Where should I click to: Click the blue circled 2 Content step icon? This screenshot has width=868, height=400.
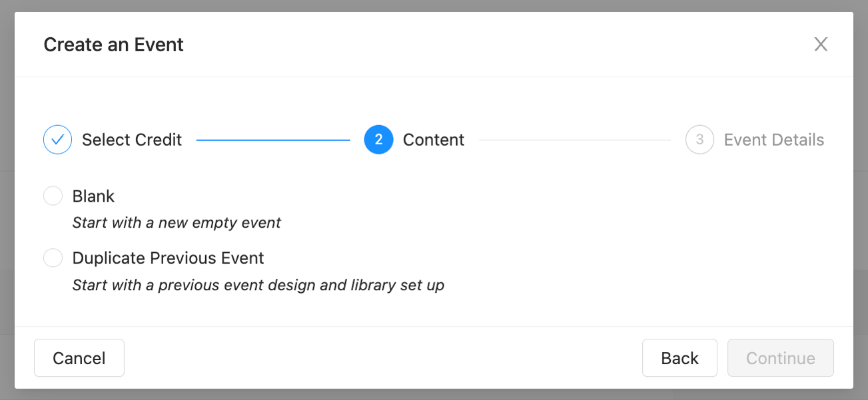click(378, 139)
